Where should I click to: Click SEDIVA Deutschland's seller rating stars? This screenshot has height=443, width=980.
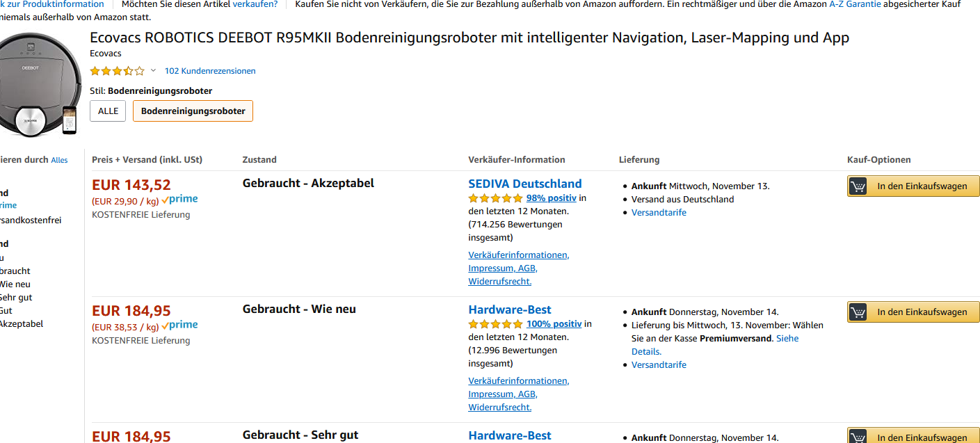point(495,198)
